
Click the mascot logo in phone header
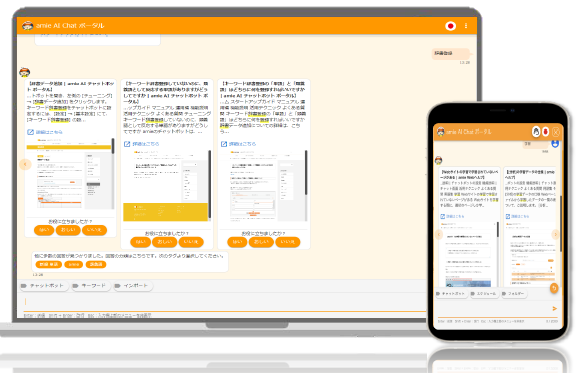pyautogui.click(x=441, y=132)
